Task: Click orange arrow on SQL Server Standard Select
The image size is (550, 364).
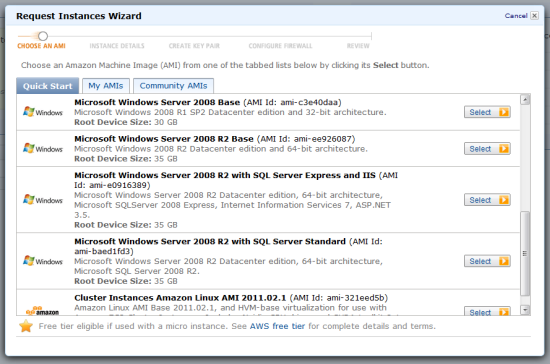Action: coord(504,261)
